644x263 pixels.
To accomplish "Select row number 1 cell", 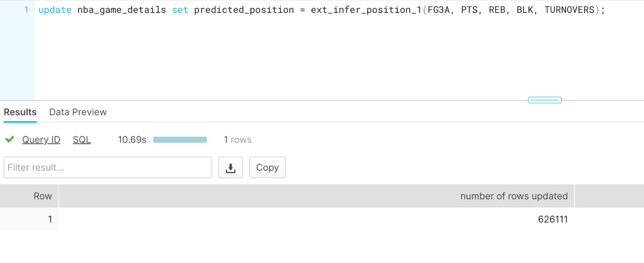I will click(x=50, y=219).
